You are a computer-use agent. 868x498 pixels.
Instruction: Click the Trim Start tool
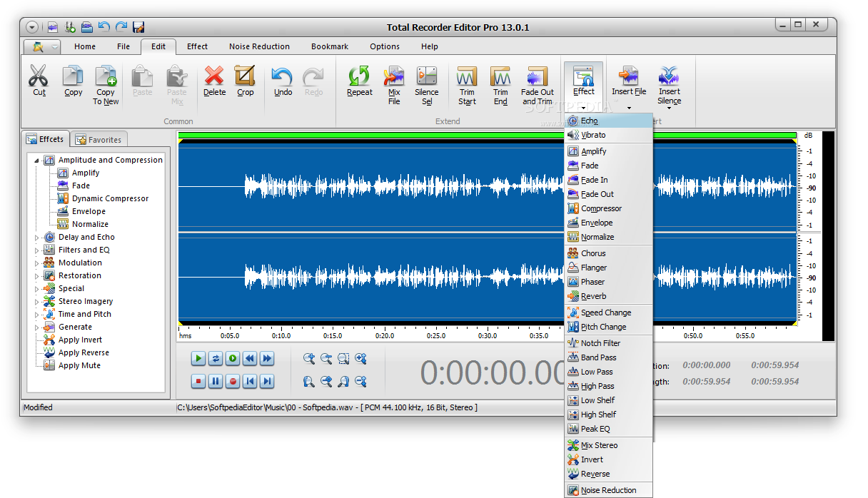pyautogui.click(x=467, y=86)
